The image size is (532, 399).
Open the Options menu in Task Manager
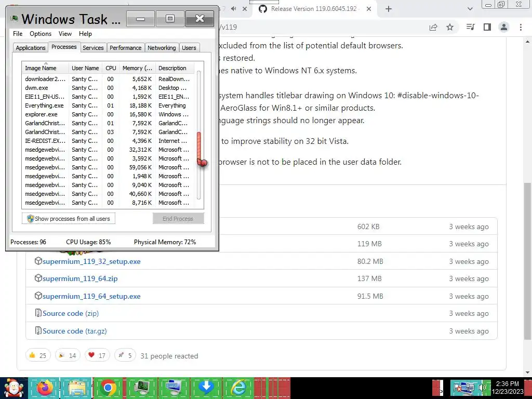click(x=41, y=34)
